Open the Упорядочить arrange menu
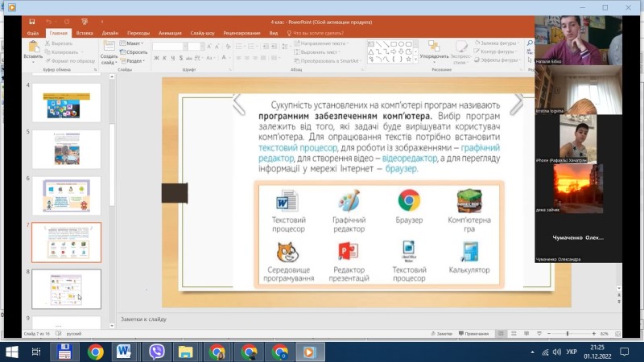644x362 pixels. pos(434,51)
